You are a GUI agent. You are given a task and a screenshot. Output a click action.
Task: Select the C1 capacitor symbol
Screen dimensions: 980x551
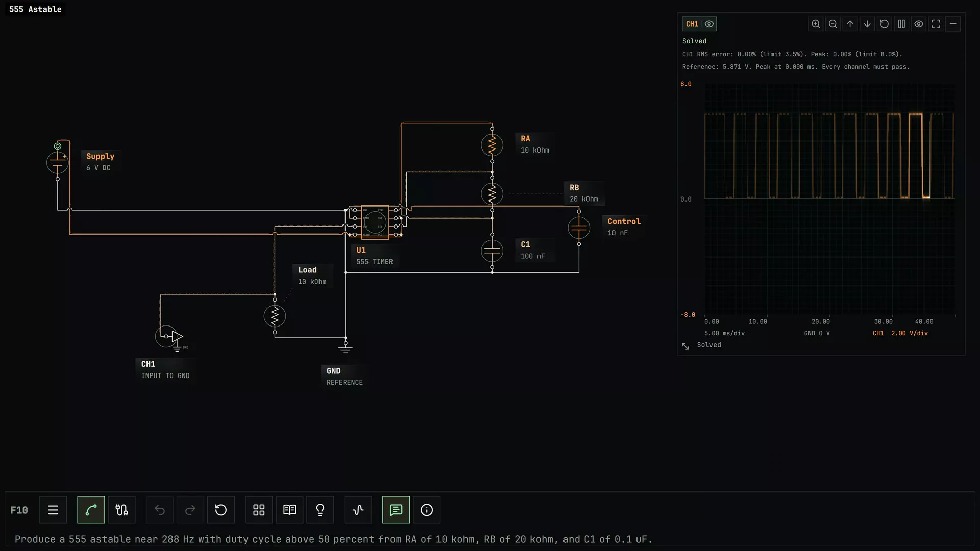492,251
